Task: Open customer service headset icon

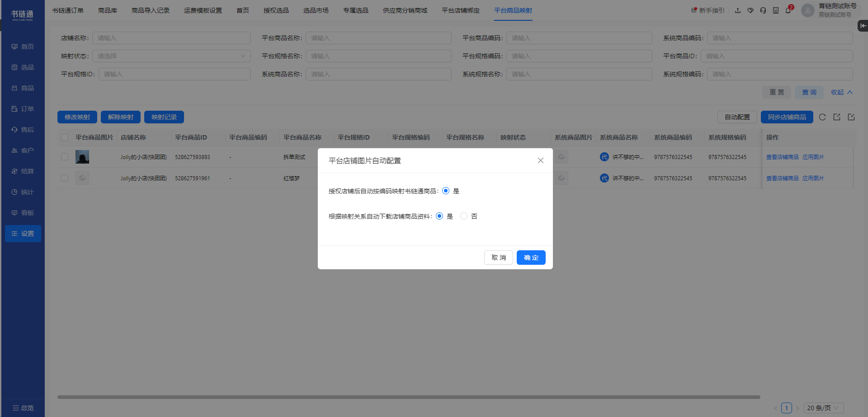Action: [x=763, y=10]
